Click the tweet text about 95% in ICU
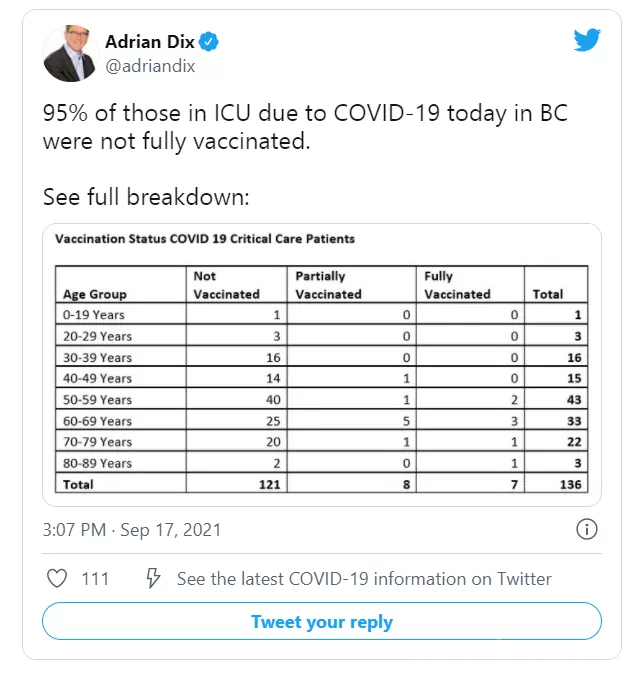 coord(305,127)
